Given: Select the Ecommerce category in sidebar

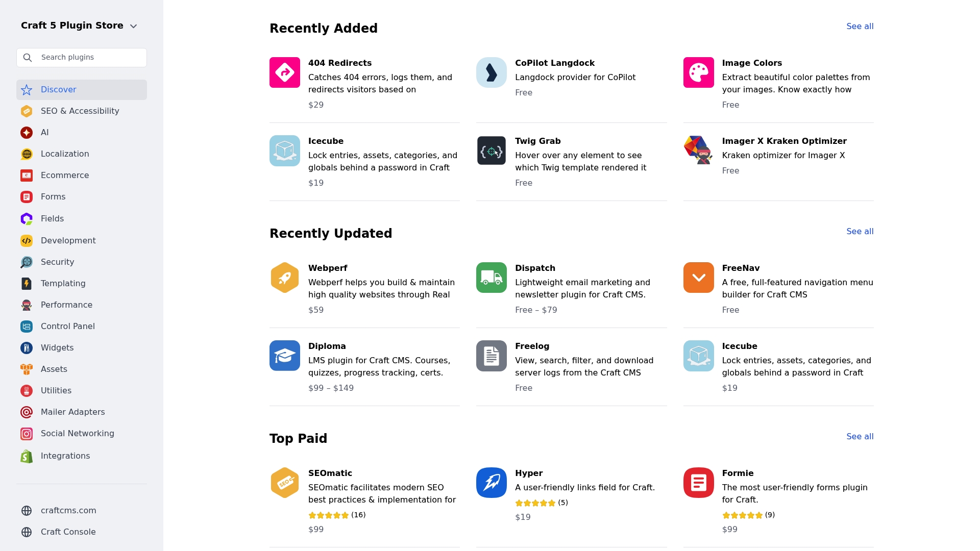Looking at the screenshot, I should point(65,176).
